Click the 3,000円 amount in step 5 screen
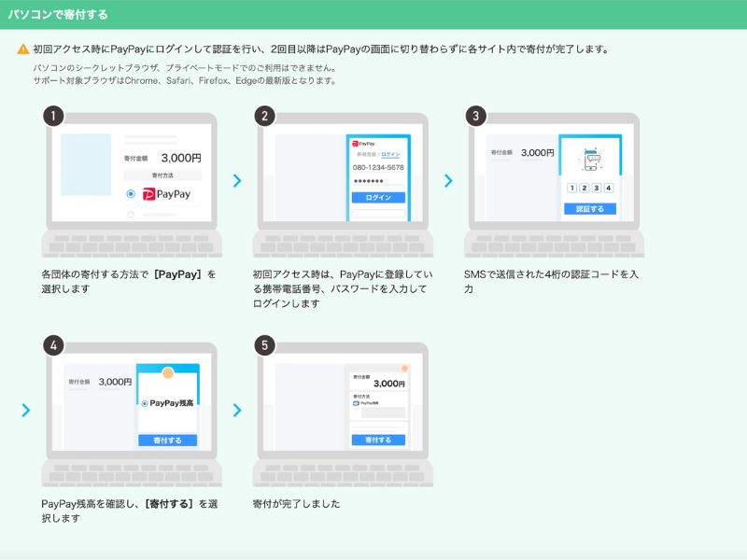The image size is (747, 560). click(x=389, y=384)
